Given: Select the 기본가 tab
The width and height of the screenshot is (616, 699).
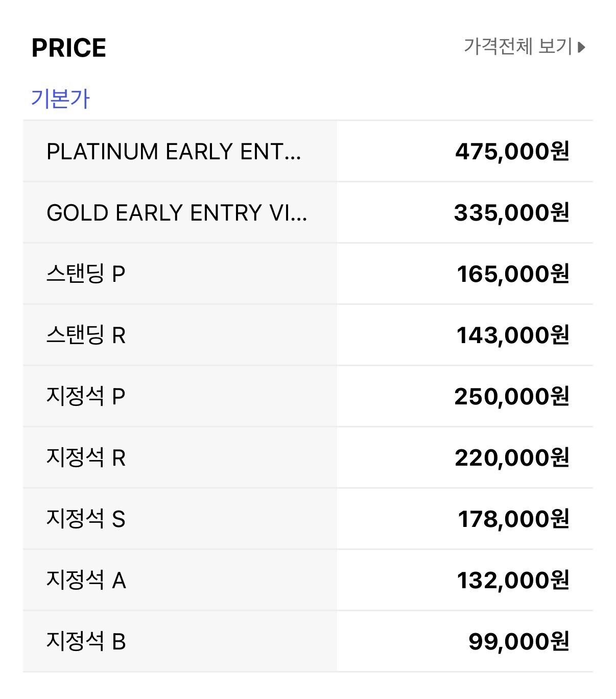Looking at the screenshot, I should tap(60, 99).
